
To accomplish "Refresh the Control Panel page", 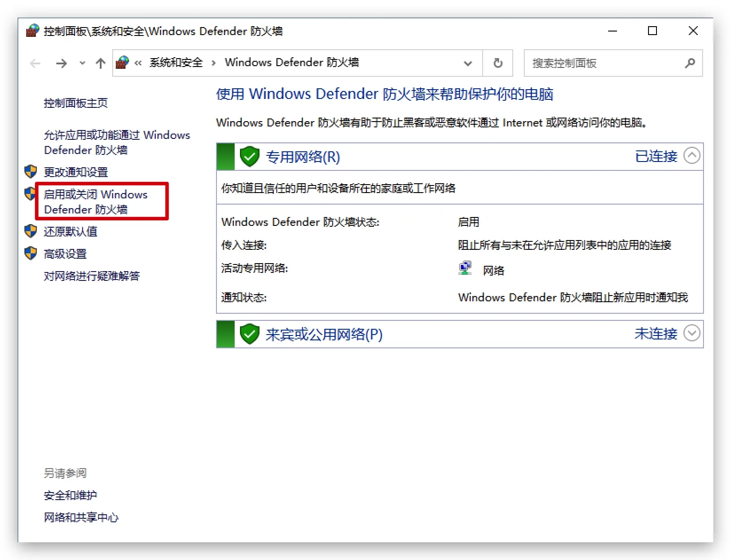I will 498,63.
